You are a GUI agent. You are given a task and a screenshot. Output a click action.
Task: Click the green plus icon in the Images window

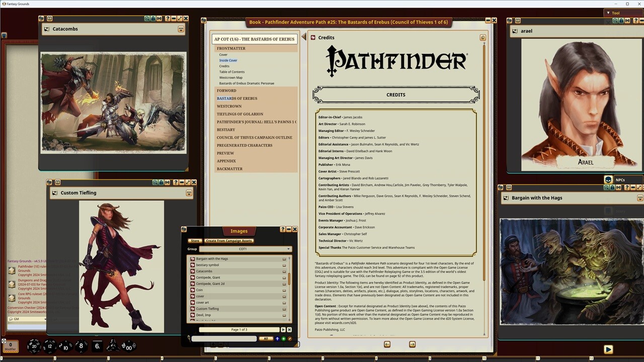click(283, 338)
